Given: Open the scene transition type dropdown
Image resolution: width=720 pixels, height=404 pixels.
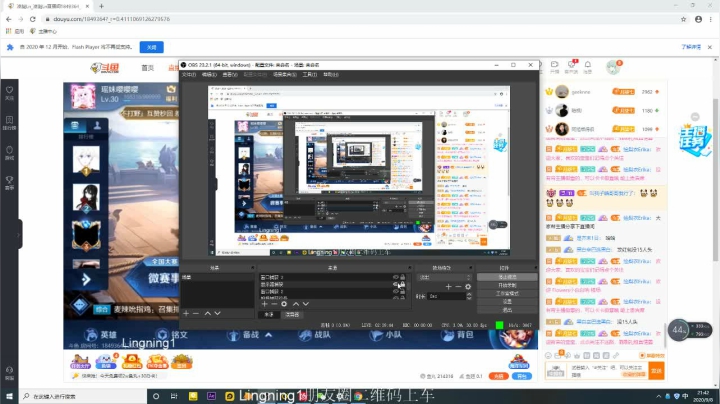Looking at the screenshot, I should click(x=444, y=277).
